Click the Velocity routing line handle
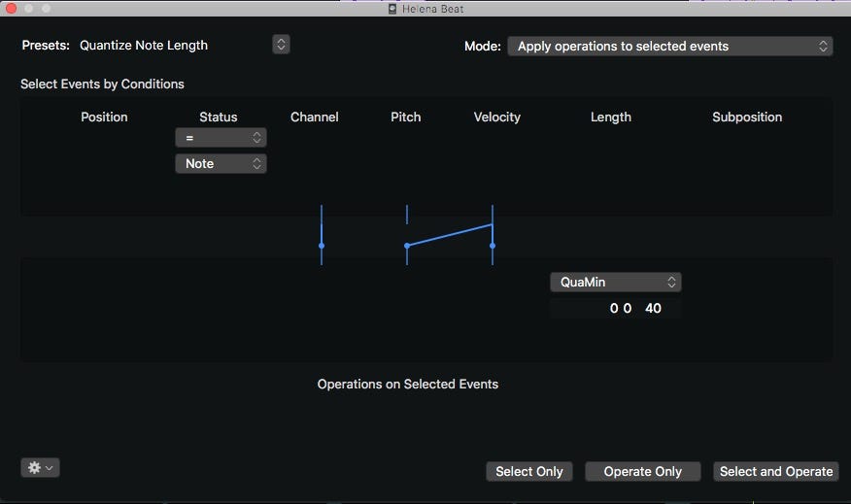This screenshot has width=851, height=504. click(x=493, y=246)
